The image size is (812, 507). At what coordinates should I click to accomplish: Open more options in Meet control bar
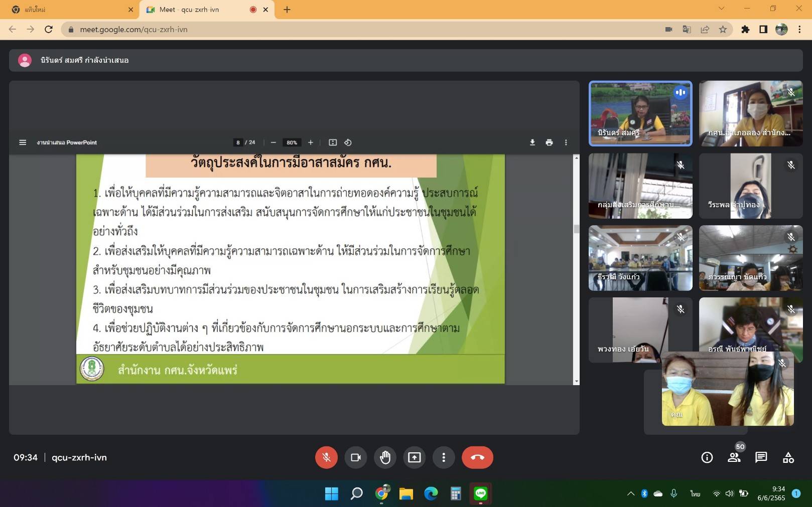click(444, 457)
